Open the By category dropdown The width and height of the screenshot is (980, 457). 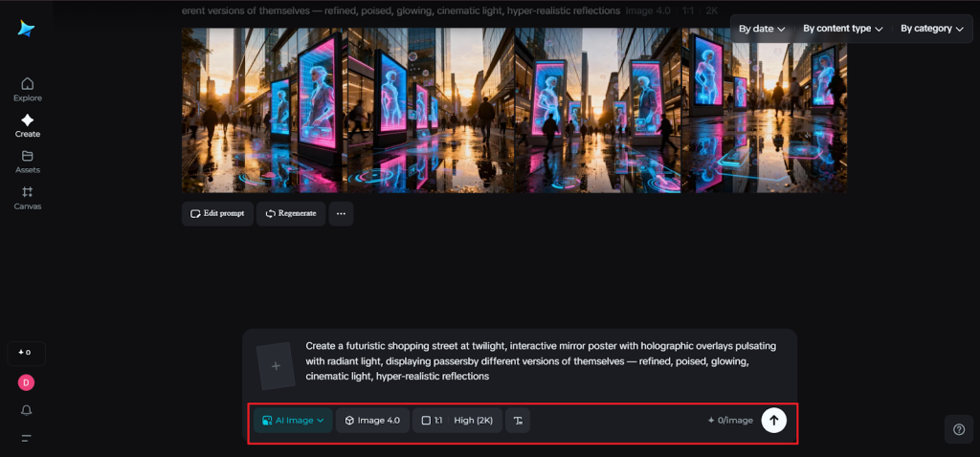tap(931, 29)
